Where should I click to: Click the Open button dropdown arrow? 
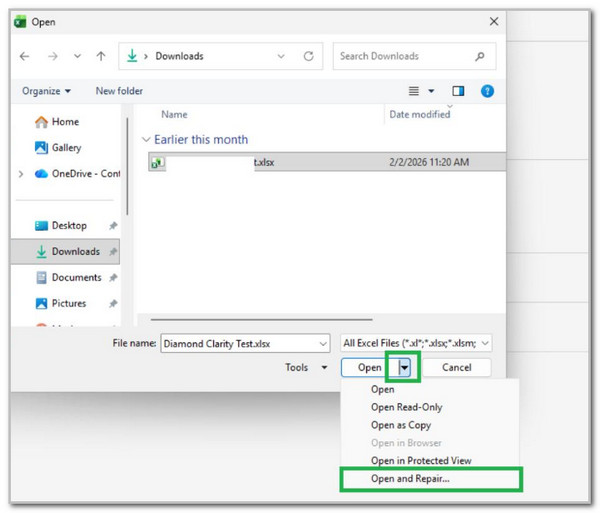pos(404,368)
